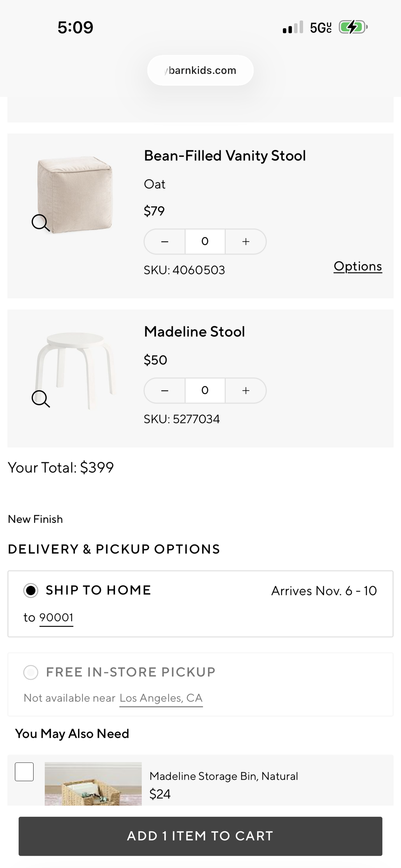401x868 pixels.
Task: Open Options for the Vanity Stool
Action: coord(357,266)
